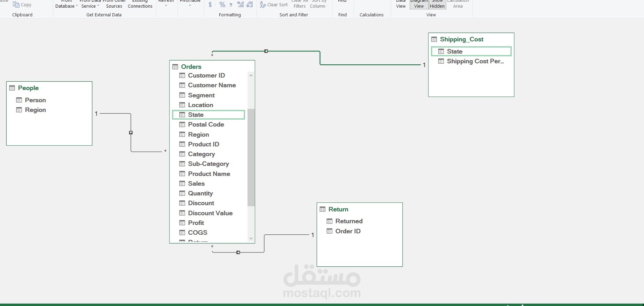Open the Refresh dropdown arrow
This screenshot has width=644, height=306.
point(166,6)
